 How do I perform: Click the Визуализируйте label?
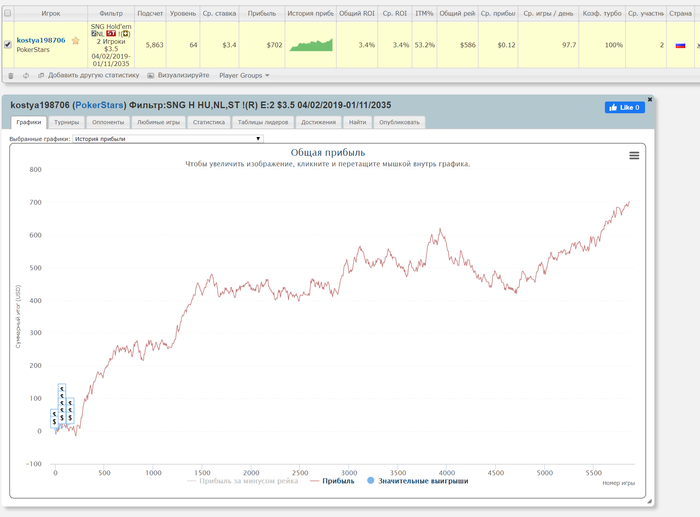pyautogui.click(x=183, y=75)
